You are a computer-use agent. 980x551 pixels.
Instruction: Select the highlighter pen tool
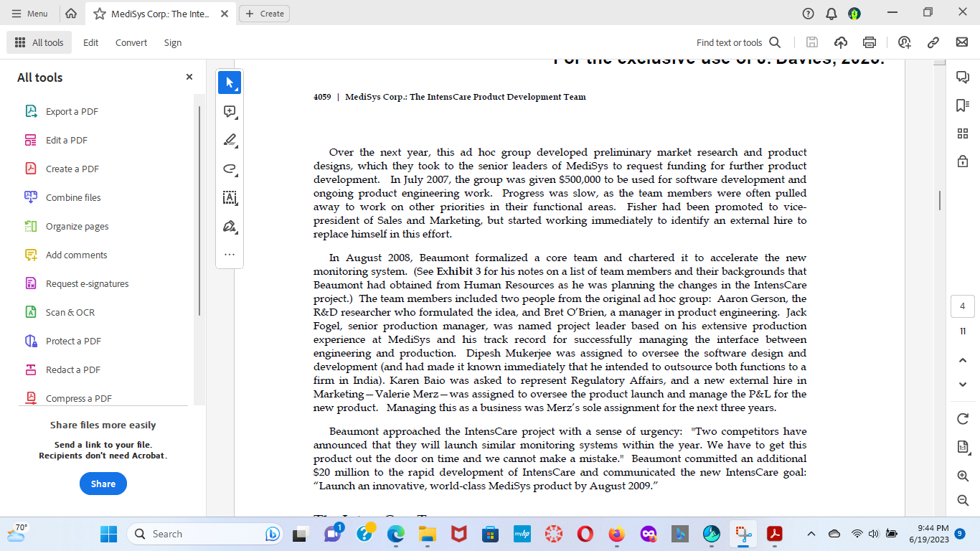click(x=230, y=140)
